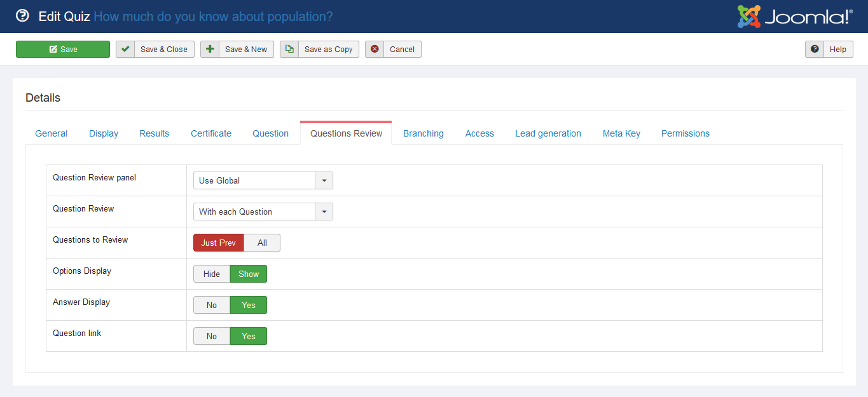Click the copy icon on Save as Copy
The width and height of the screenshot is (868, 397).
pyautogui.click(x=289, y=50)
